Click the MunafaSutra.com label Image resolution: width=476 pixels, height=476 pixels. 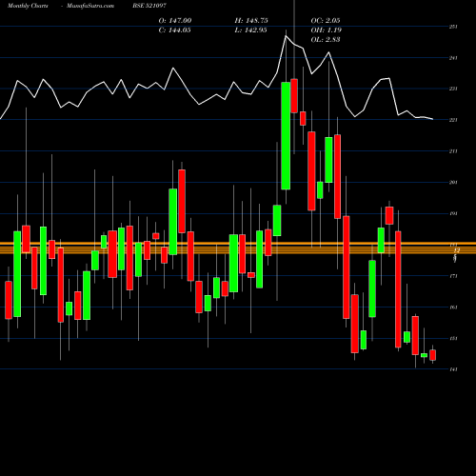[90, 6]
